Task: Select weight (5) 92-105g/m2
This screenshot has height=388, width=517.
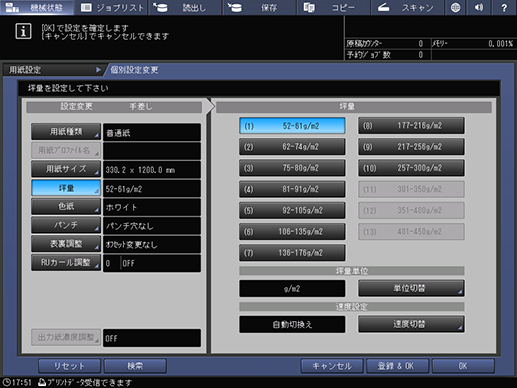Action: [292, 210]
